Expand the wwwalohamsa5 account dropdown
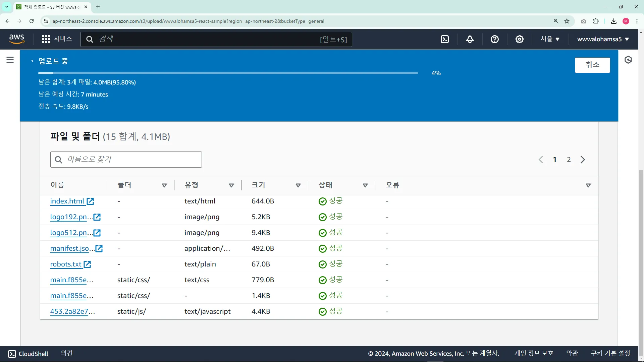Viewport: 644px width, 362px height. click(603, 39)
